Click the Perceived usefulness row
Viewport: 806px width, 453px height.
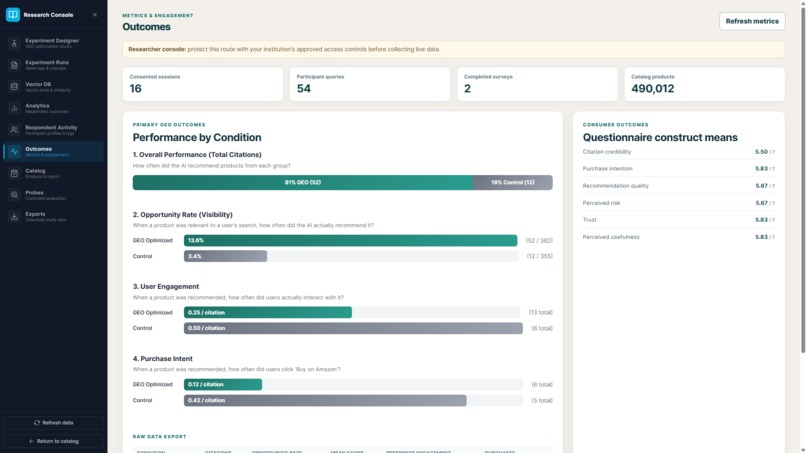(679, 237)
